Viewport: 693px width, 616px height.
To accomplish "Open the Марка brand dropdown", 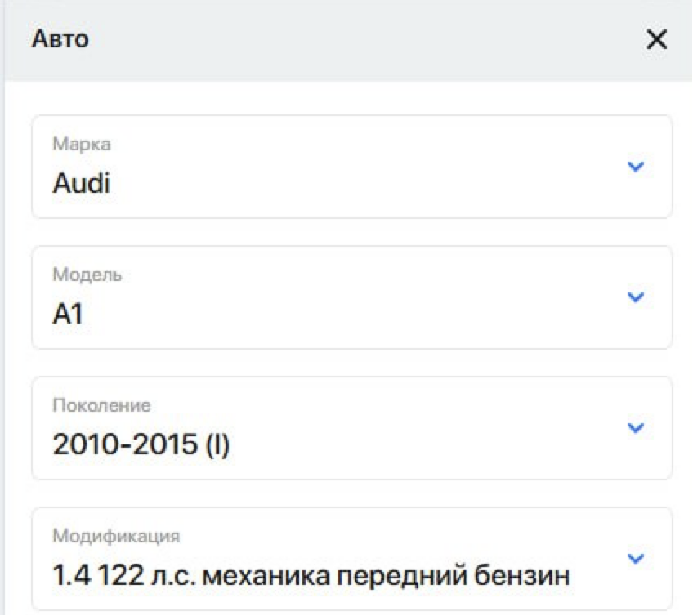I will [351, 167].
